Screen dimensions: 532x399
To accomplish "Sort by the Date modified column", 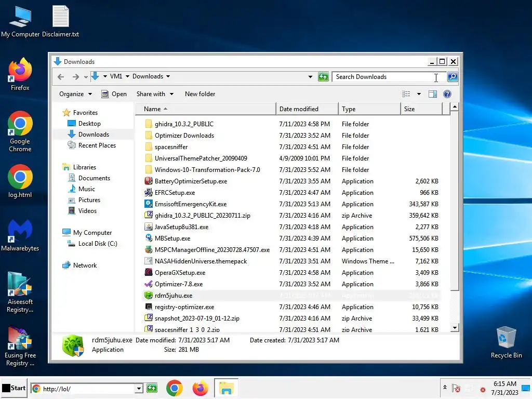I will (x=307, y=109).
